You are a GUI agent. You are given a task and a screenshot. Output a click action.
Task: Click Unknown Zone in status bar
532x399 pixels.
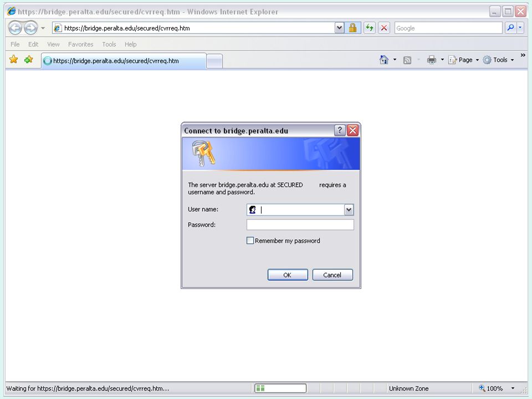click(x=408, y=388)
